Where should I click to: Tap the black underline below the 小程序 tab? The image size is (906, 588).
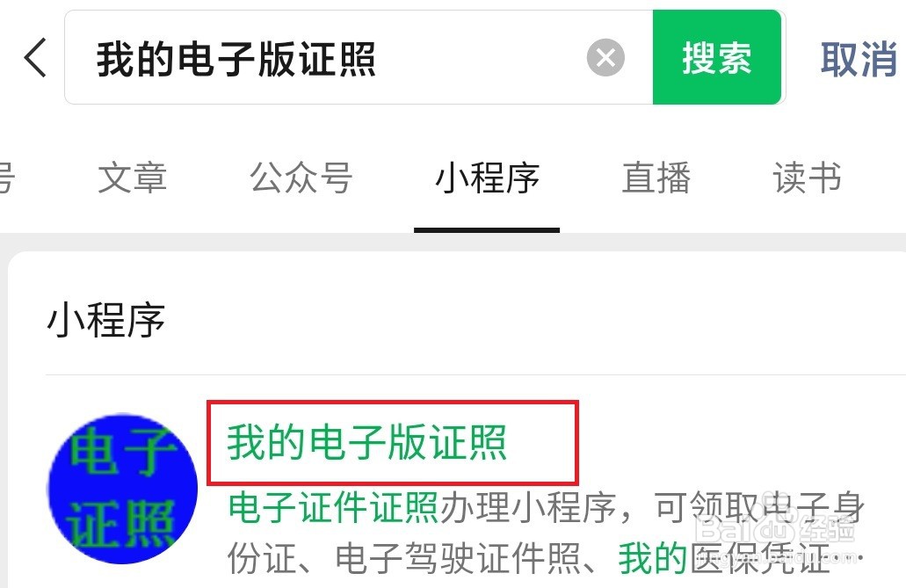point(487,229)
